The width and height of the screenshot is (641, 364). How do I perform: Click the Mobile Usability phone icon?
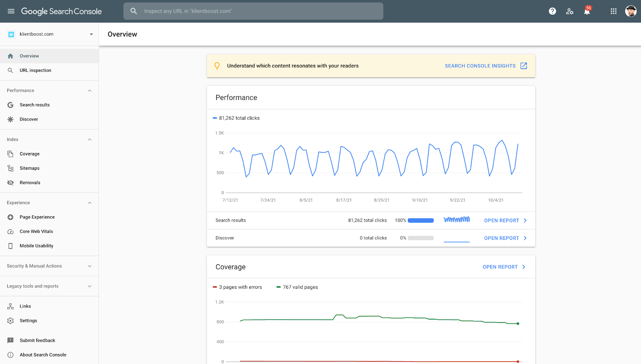point(10,246)
